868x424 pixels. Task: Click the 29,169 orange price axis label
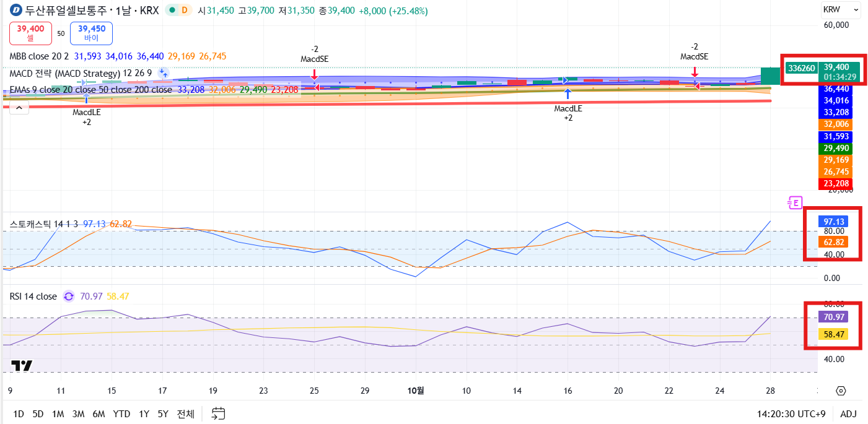[836, 160]
